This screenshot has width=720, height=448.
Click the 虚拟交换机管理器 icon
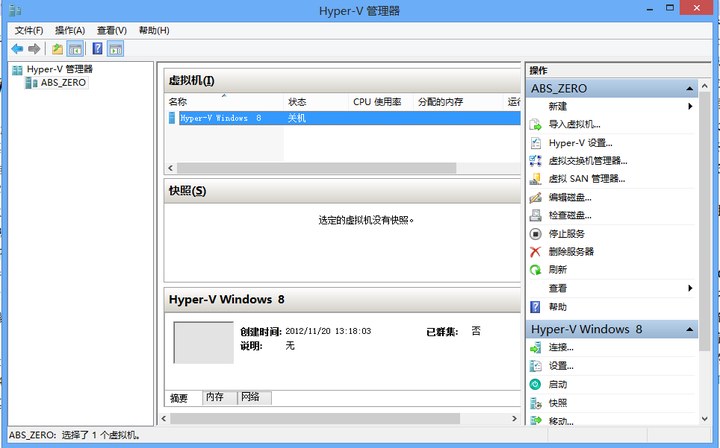tap(535, 161)
